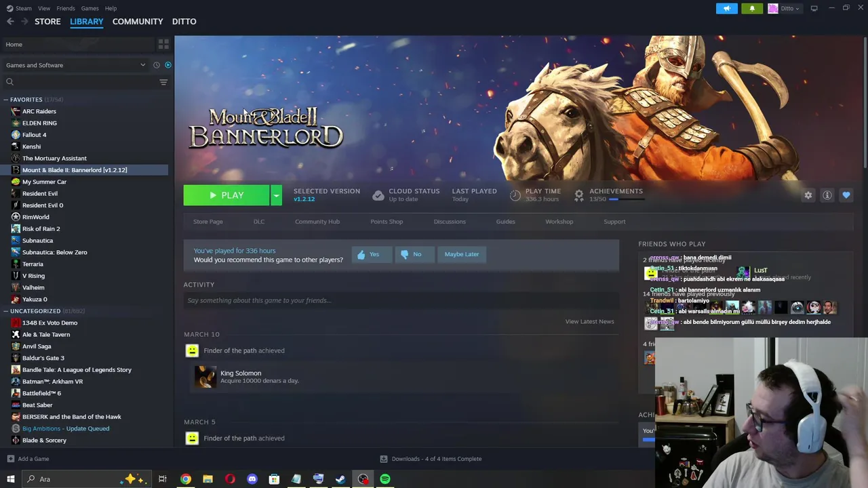
Task: Open the Steam announcements megaphone button
Action: point(727,8)
